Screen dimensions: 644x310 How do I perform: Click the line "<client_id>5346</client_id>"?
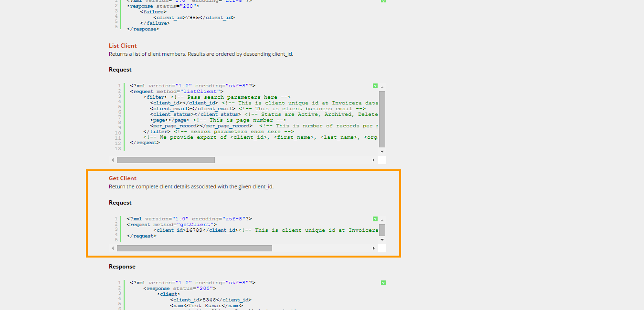pos(211,300)
